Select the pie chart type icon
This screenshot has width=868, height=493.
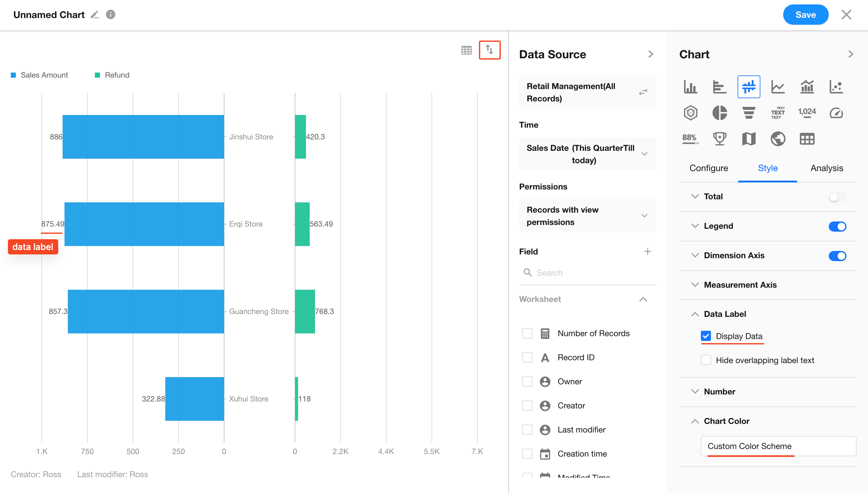point(720,113)
